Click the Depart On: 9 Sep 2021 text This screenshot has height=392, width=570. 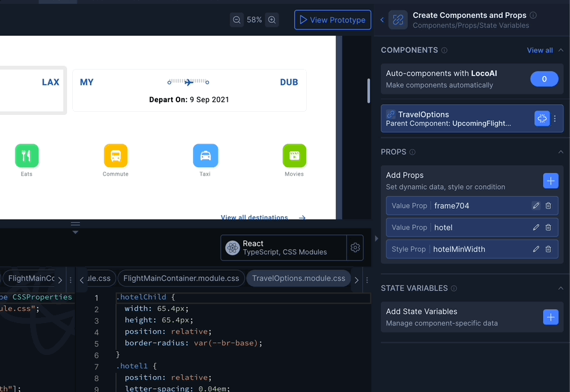coord(189,100)
